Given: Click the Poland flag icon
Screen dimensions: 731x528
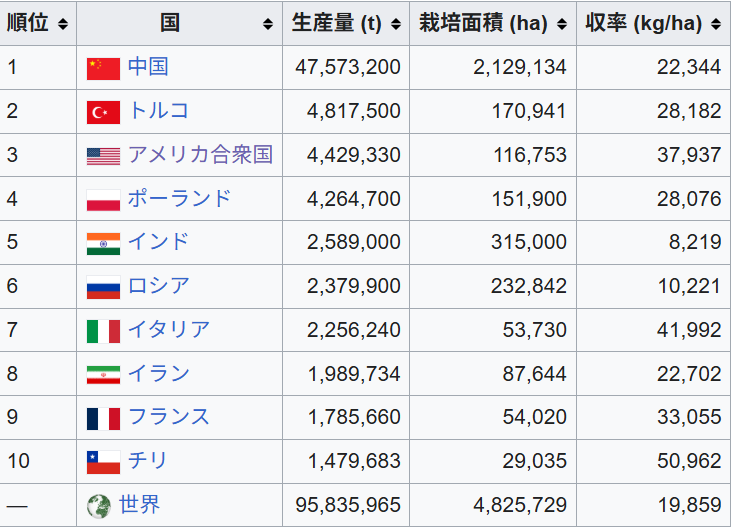Looking at the screenshot, I should [103, 200].
